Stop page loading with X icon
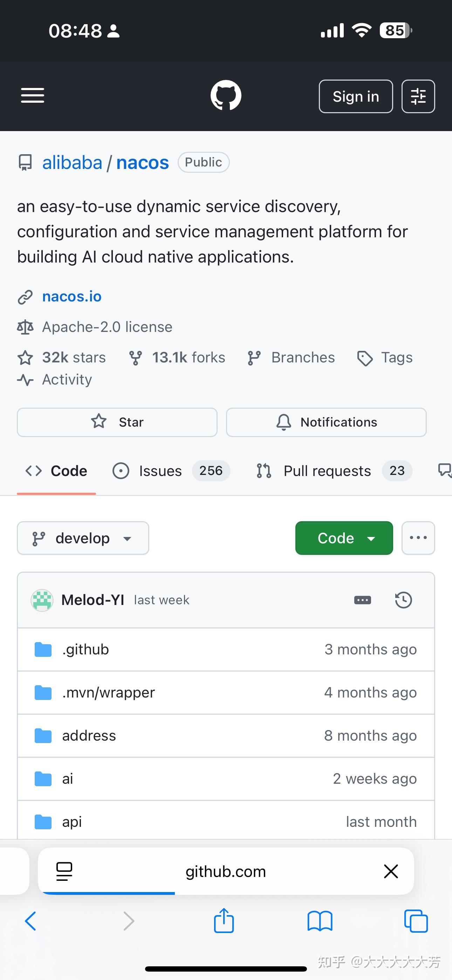The width and height of the screenshot is (452, 980). (391, 871)
